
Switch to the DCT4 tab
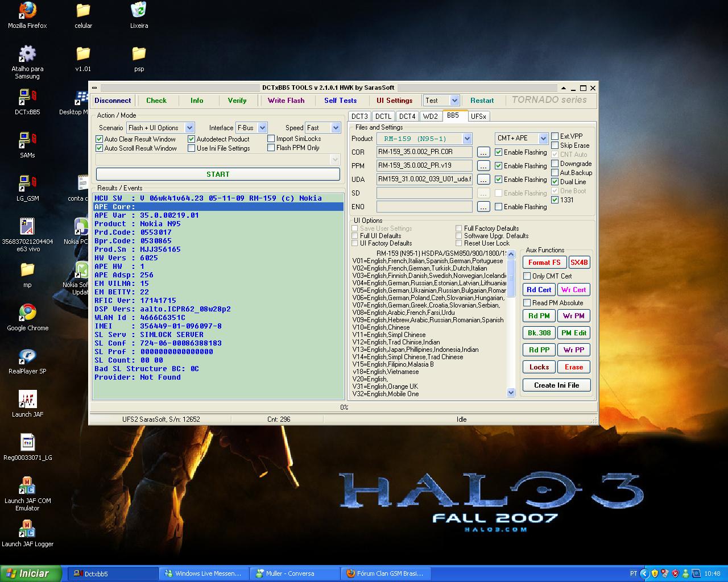click(x=407, y=117)
